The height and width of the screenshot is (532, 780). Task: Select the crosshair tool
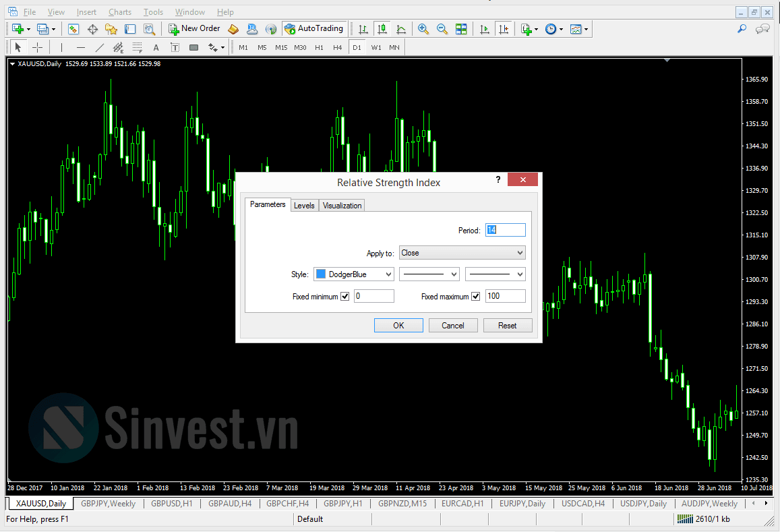pos(37,48)
